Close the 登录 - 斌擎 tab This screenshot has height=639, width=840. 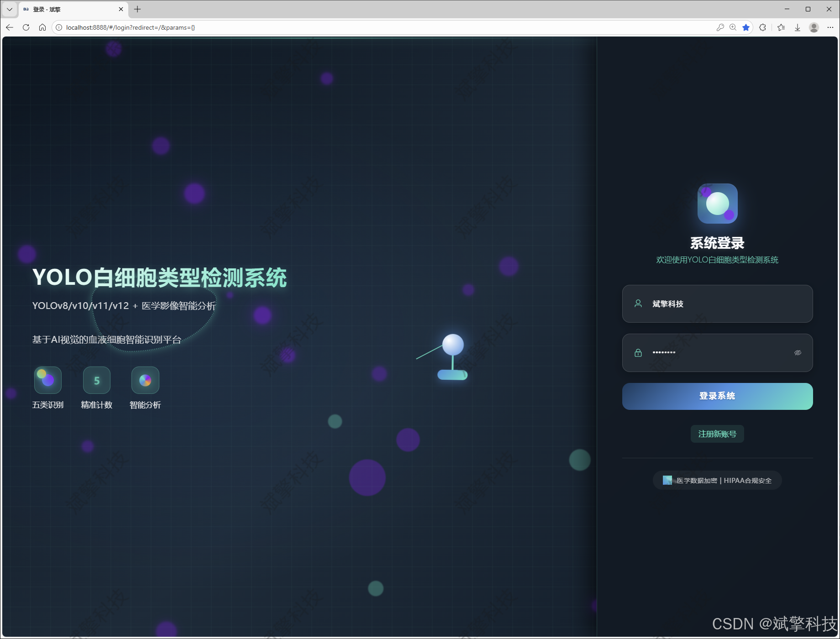[x=121, y=9]
